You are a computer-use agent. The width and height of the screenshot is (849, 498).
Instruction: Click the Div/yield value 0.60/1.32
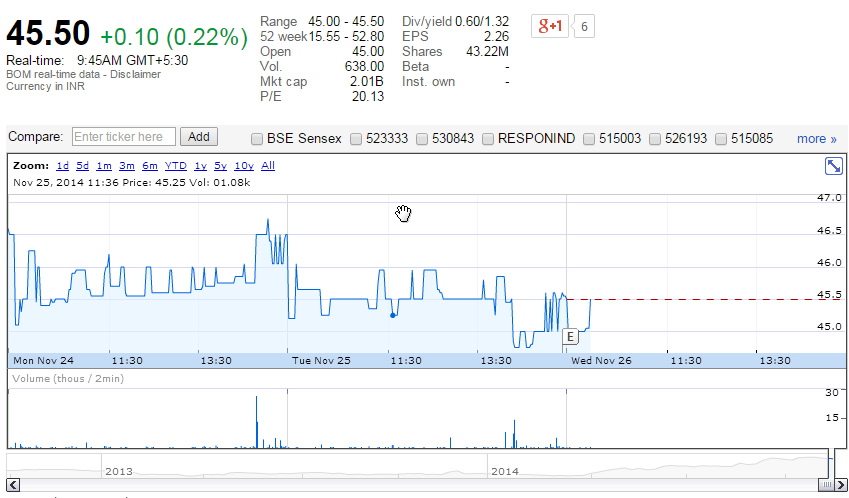[x=482, y=21]
